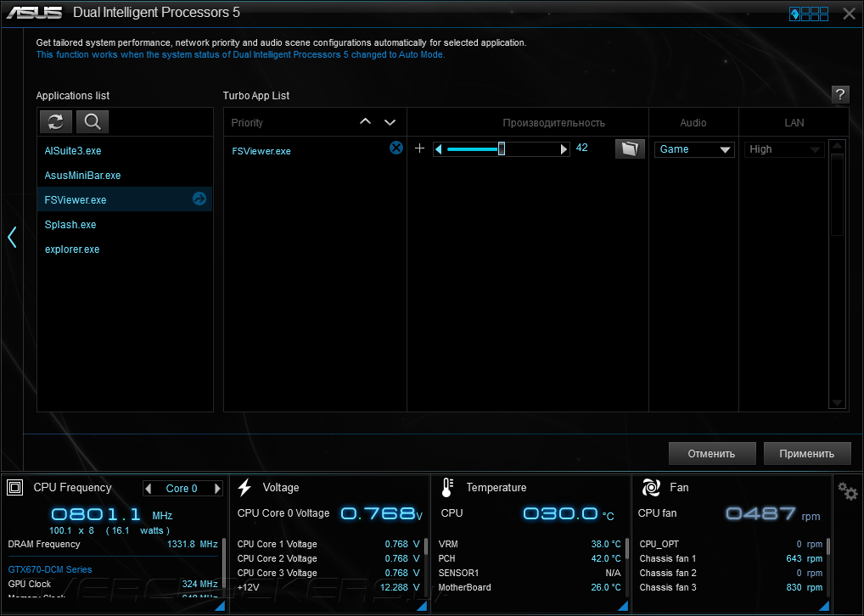Image resolution: width=864 pixels, height=616 pixels.
Task: Expand Voltage panel corner triangle
Action: 422,606
